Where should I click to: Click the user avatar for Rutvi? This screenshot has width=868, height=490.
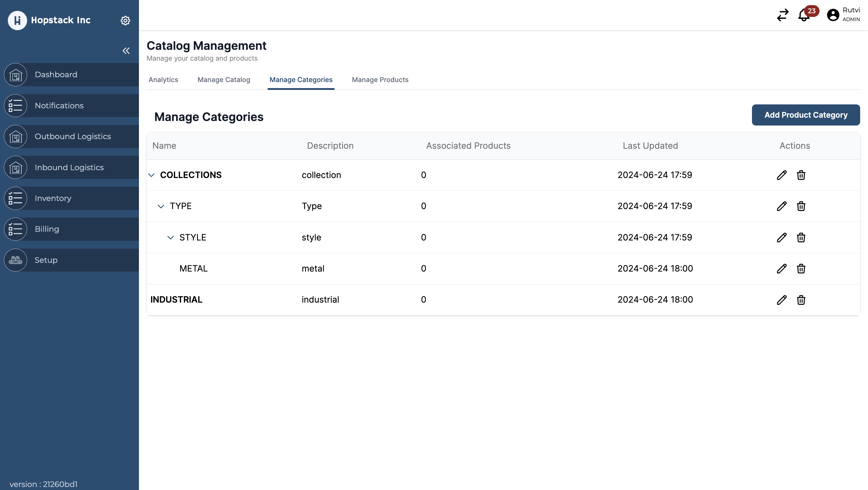pos(832,15)
